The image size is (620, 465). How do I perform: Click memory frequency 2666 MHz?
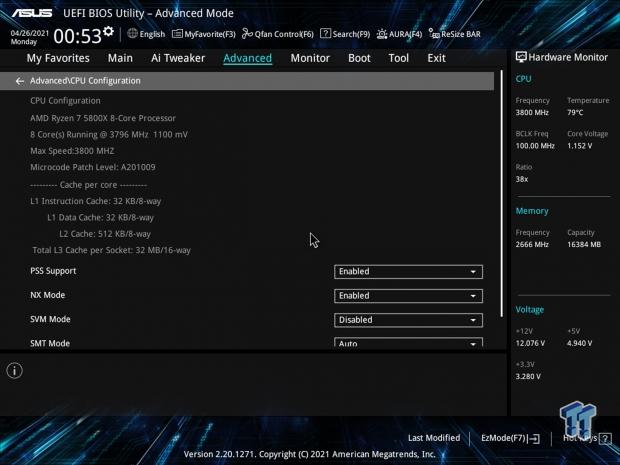[532, 245]
